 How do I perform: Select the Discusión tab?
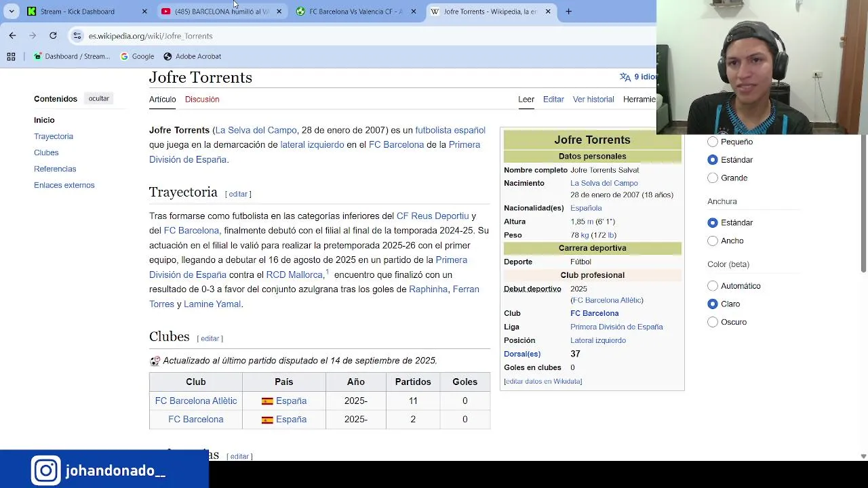click(202, 99)
